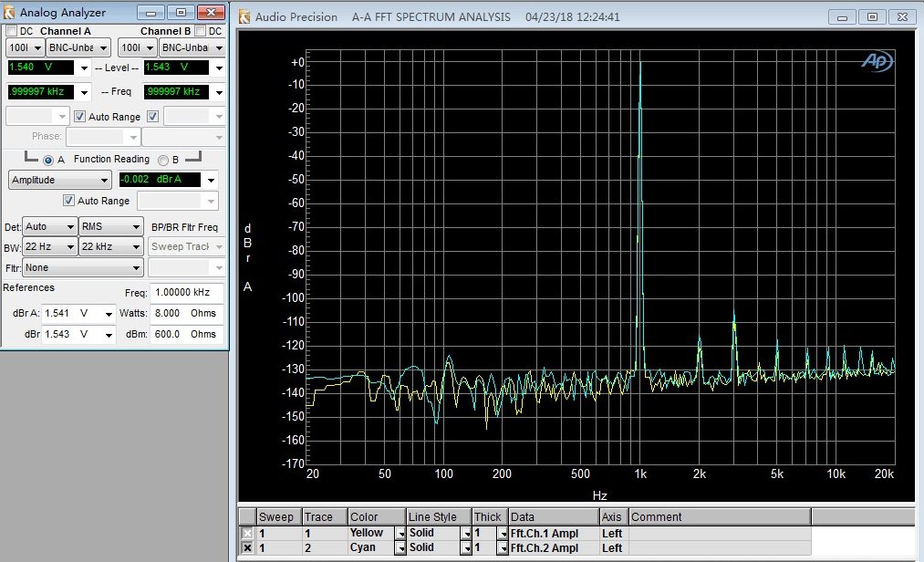Screen dimensions: 924x562
Task: Open Channel B frequency units dropdown
Action: pyautogui.click(x=219, y=92)
